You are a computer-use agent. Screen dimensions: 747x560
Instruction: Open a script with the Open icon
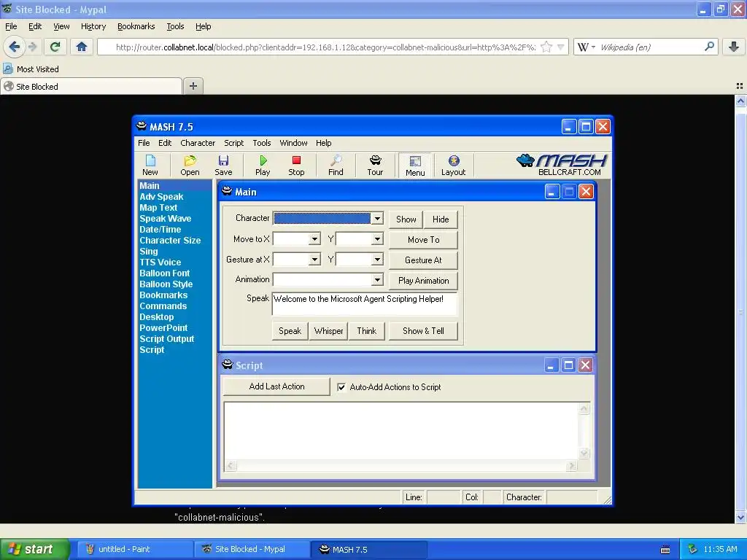tap(190, 166)
